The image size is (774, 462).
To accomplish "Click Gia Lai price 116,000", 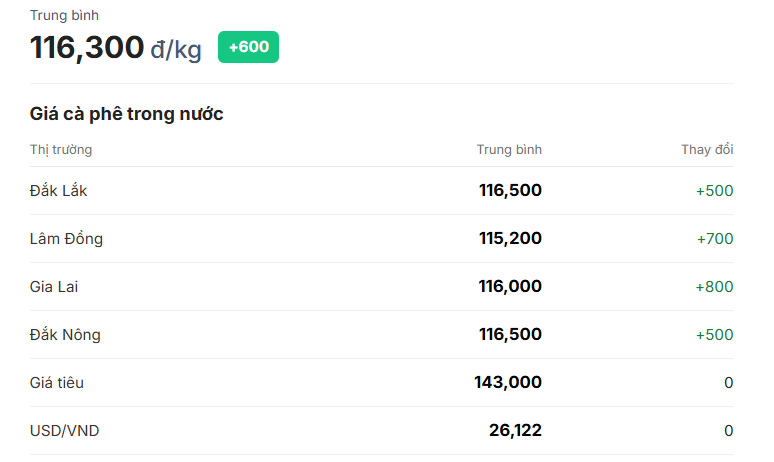I will click(x=510, y=287).
